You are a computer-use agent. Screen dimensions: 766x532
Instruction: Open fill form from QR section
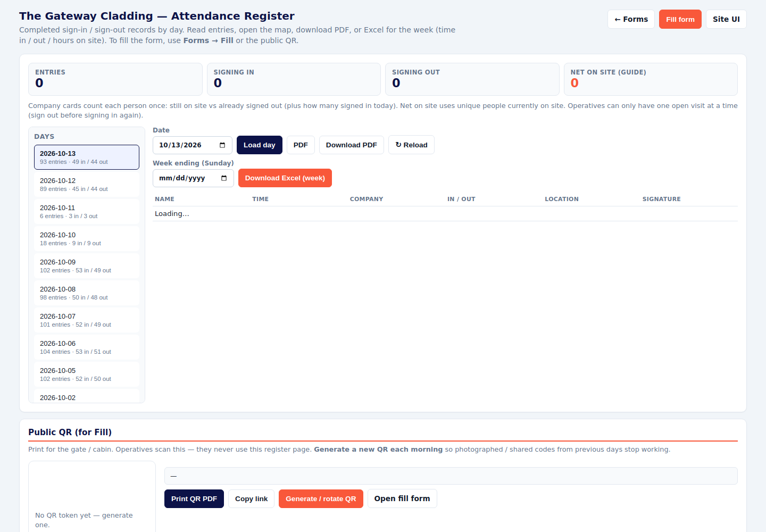click(x=402, y=498)
